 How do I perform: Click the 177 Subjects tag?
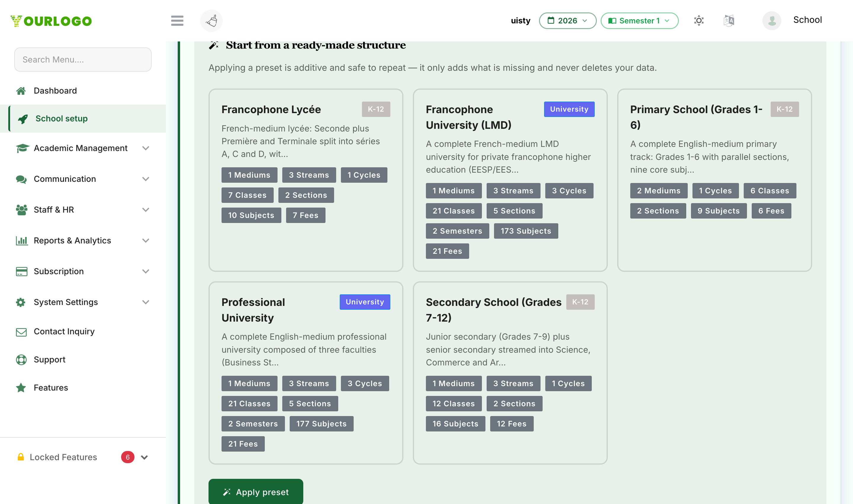(x=321, y=424)
